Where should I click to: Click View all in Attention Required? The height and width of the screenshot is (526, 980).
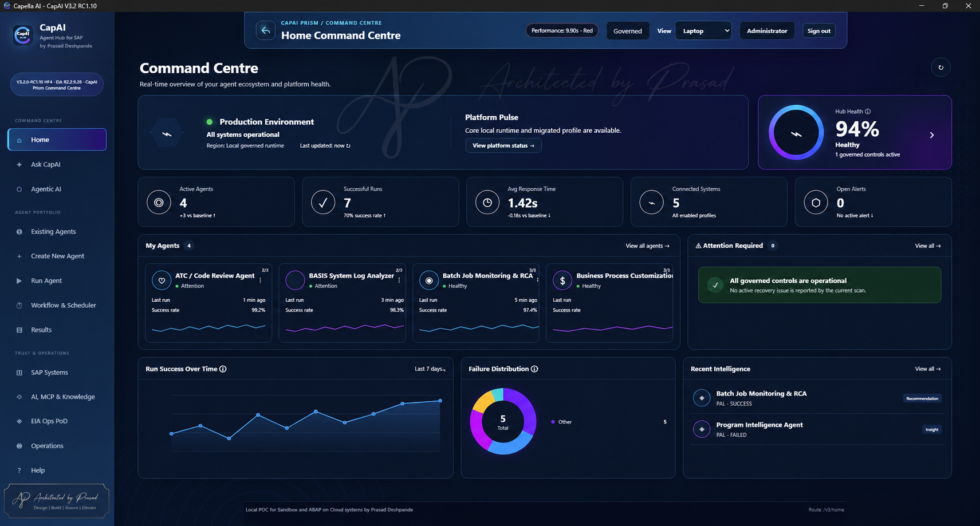928,246
